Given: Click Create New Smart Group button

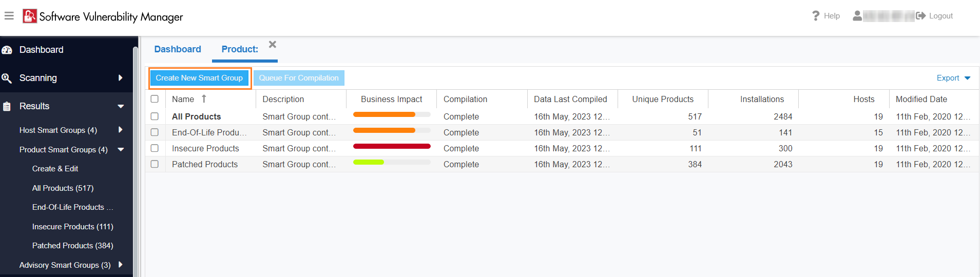Looking at the screenshot, I should pos(199,78).
